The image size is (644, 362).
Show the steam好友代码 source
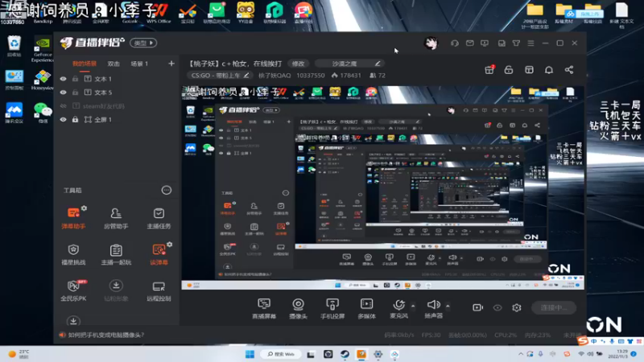click(64, 106)
